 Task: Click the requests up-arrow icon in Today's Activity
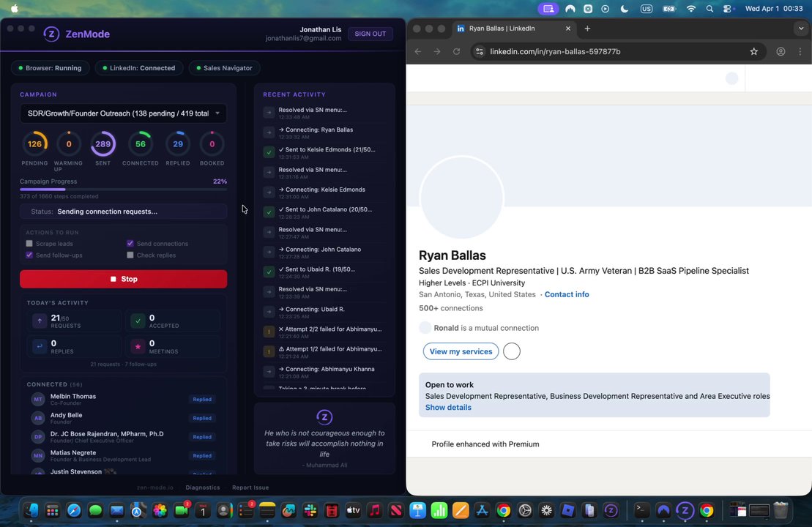(x=40, y=321)
